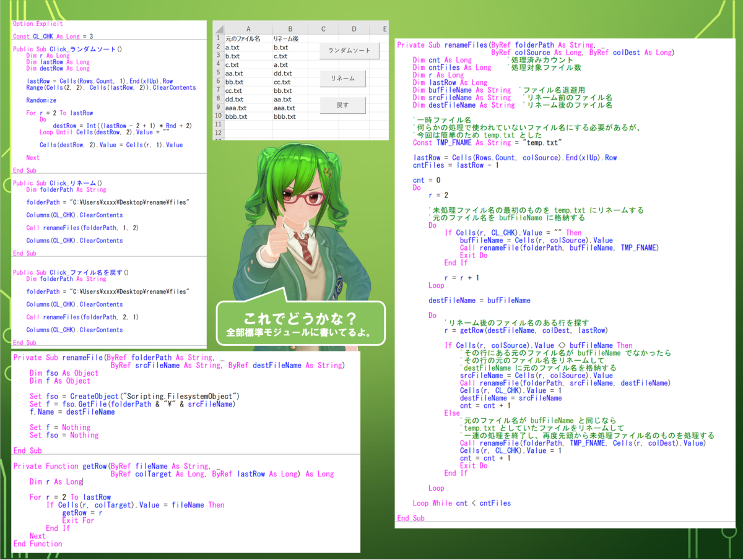743x560 pixels.
Task: Click the row 1 header
Action: [x=218, y=37]
